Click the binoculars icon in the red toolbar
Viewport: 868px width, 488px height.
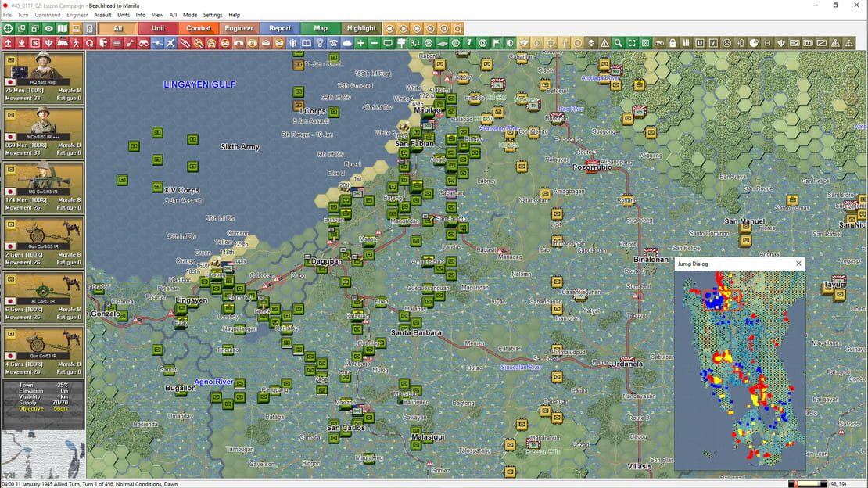click(x=143, y=43)
